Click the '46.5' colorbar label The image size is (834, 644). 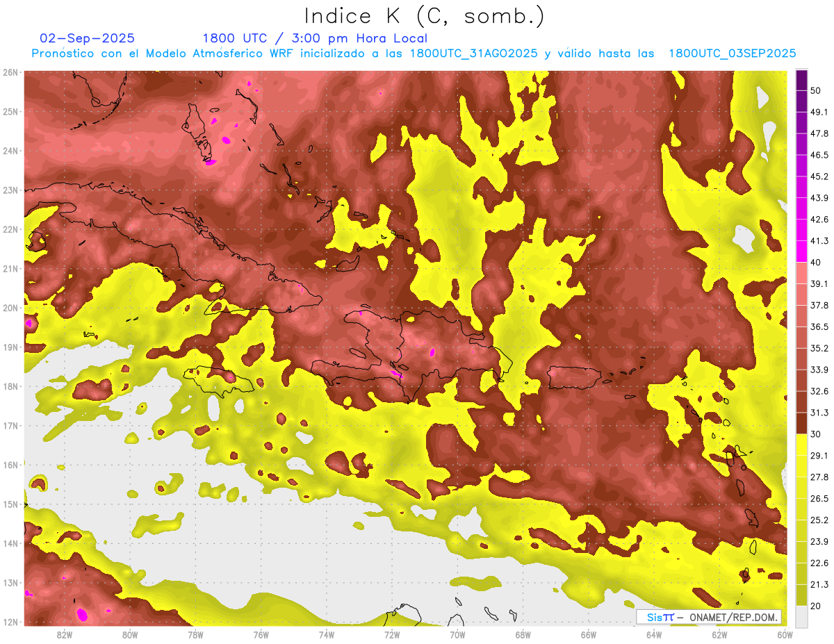(819, 155)
